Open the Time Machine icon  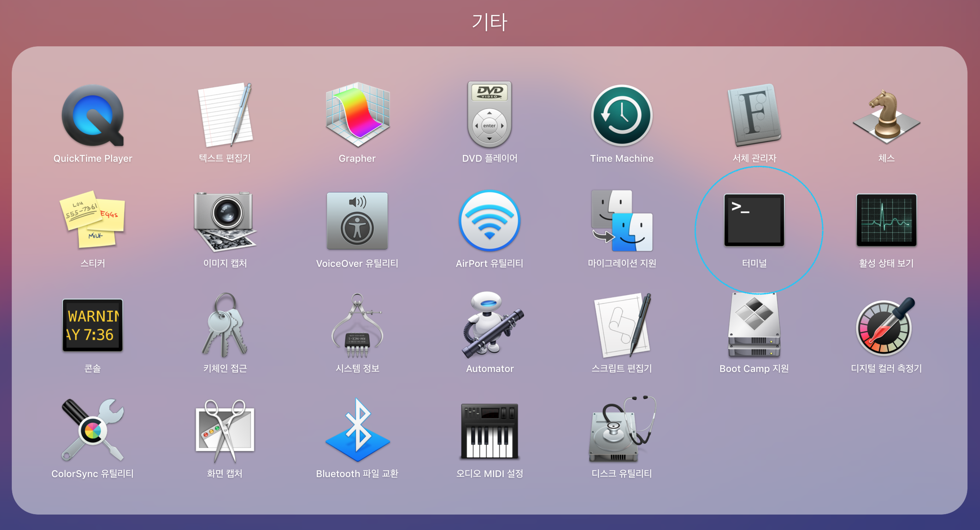(x=622, y=115)
